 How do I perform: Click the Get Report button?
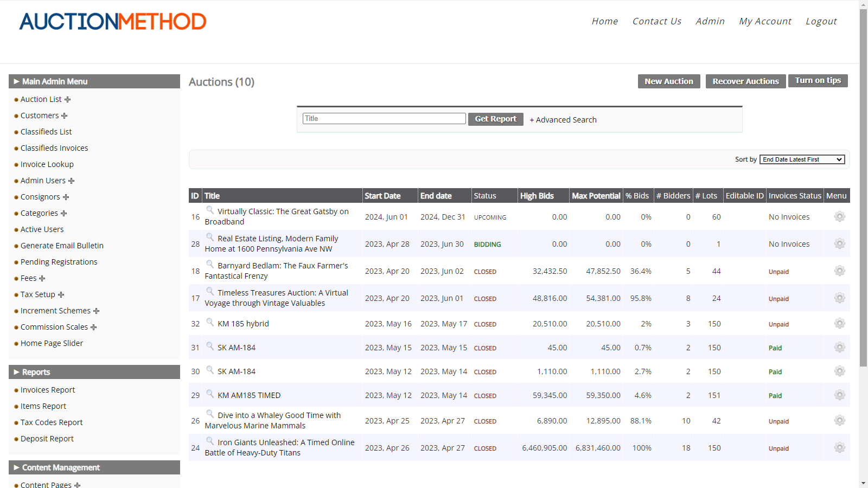[496, 119]
